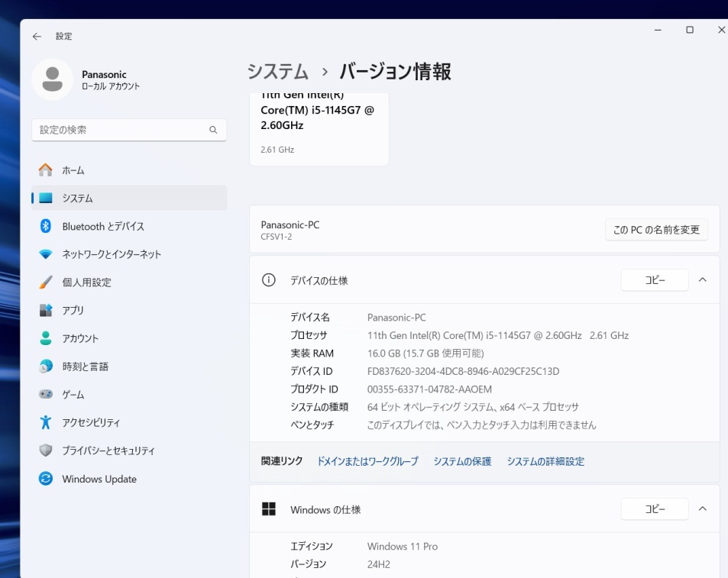Click the network Wi-Fi icon
This screenshot has height=578, width=728.
[x=46, y=254]
